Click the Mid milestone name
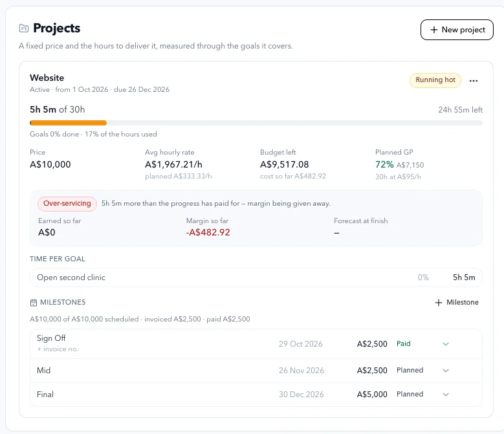504x434 pixels. (x=44, y=371)
